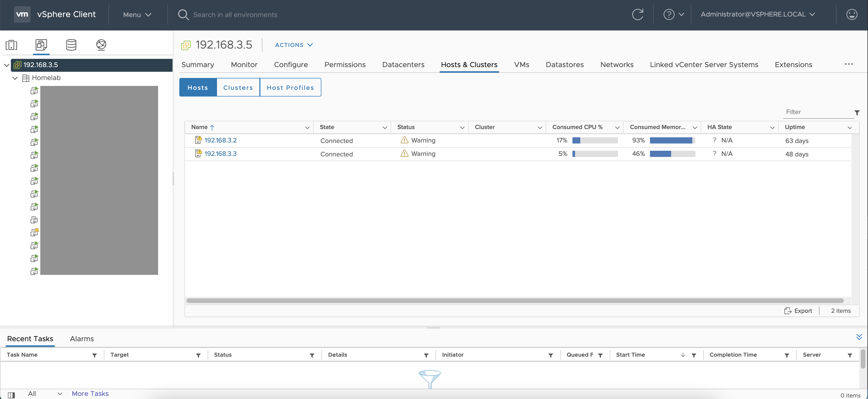Select the Hosts and Clusters inventory icon
Image resolution: width=868 pixels, height=399 pixels.
tap(11, 45)
